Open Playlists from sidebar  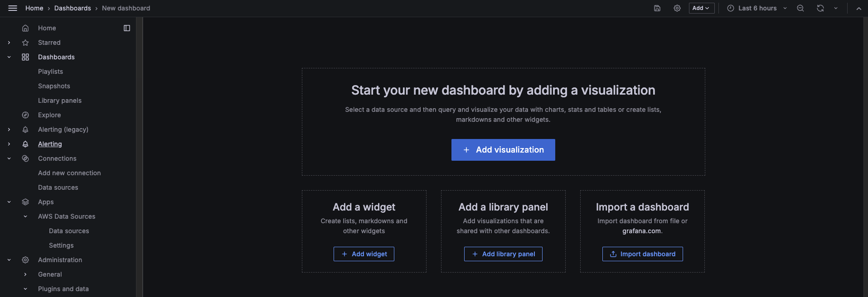50,72
